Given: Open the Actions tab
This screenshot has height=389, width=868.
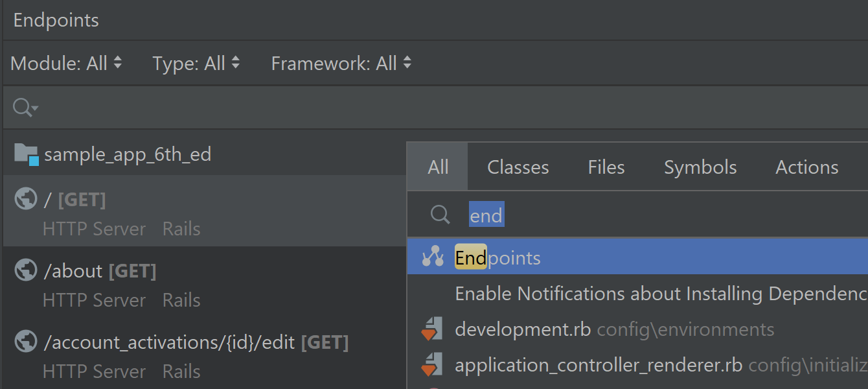Looking at the screenshot, I should pyautogui.click(x=806, y=167).
